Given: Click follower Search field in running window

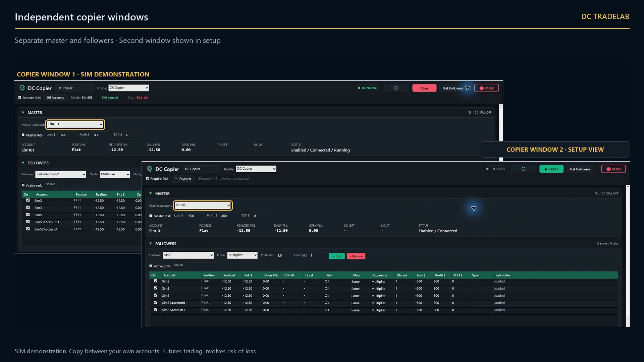Looking at the screenshot, I should 75,185.
